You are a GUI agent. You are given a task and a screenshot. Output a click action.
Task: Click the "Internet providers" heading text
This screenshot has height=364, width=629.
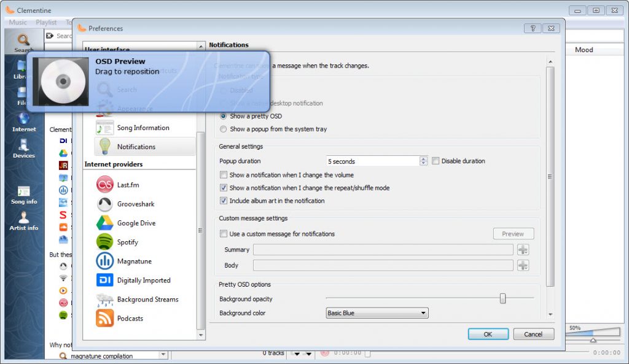pyautogui.click(x=114, y=165)
